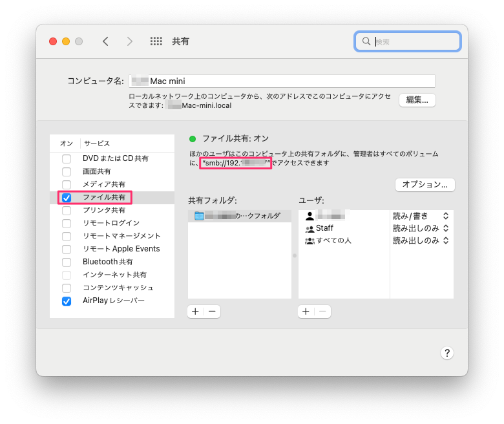Click the smb://192 address text
The width and height of the screenshot is (504, 424).
(x=236, y=164)
